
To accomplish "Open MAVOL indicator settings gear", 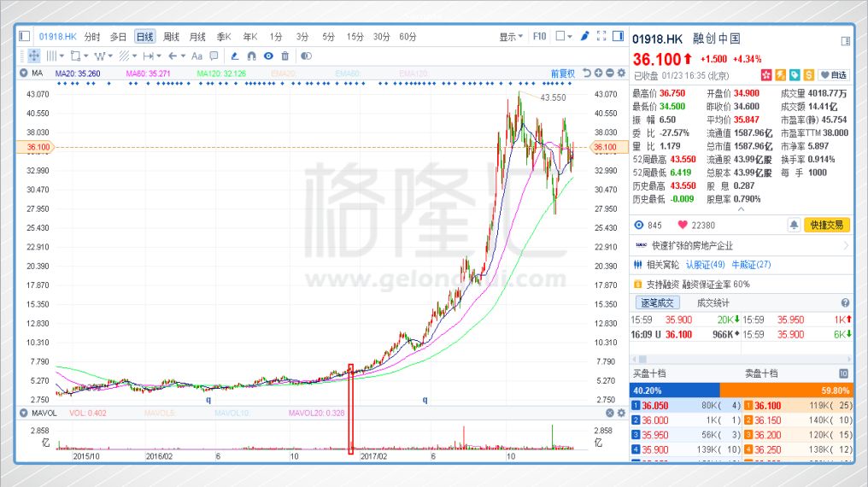I will coord(621,413).
